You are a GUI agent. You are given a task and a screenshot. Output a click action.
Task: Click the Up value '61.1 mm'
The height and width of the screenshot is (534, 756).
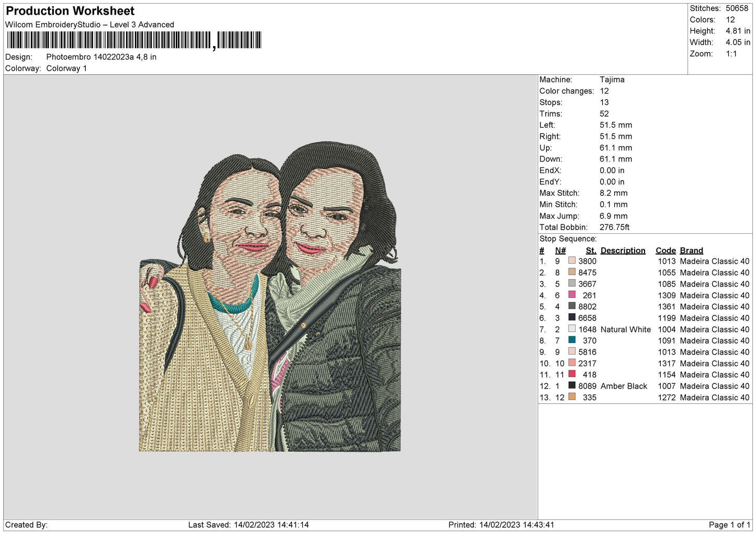point(616,148)
